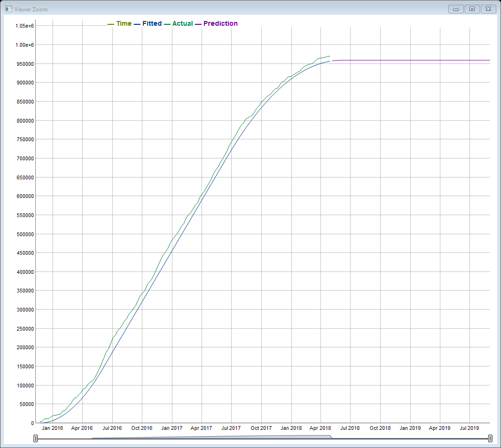This screenshot has height=448, width=501.
Task: Click the Apr 2019 x-axis label
Action: [440, 428]
